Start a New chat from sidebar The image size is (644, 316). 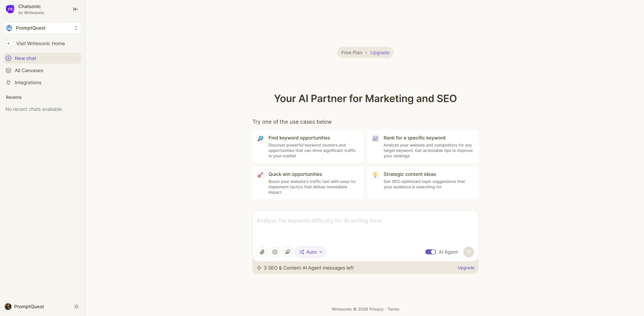26,58
